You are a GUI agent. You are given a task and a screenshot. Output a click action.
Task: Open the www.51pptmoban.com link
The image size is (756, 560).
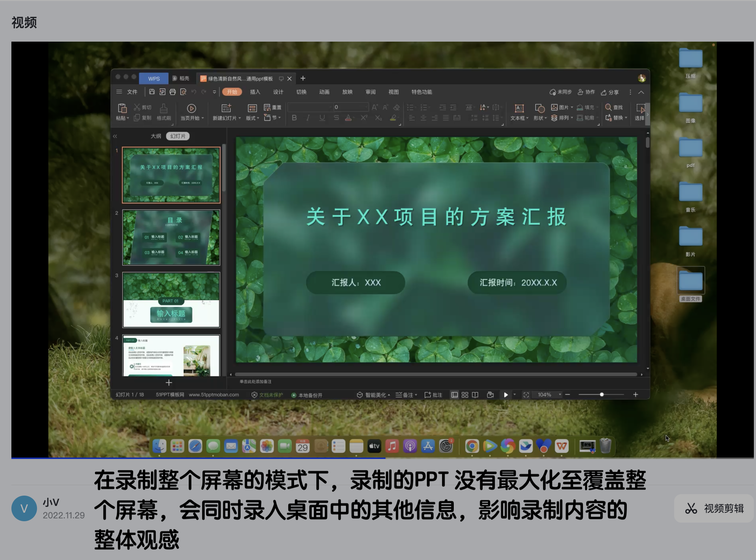[213, 395]
